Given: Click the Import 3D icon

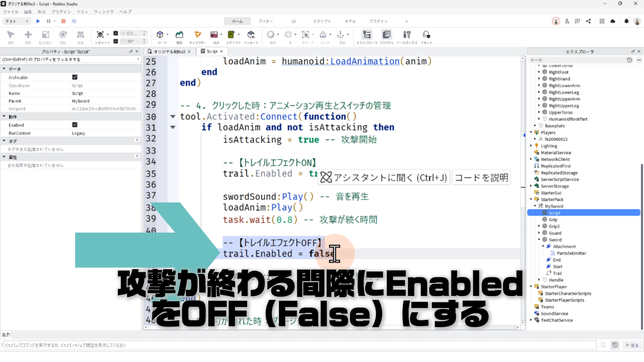Looking at the screenshot, I should 251,35.
